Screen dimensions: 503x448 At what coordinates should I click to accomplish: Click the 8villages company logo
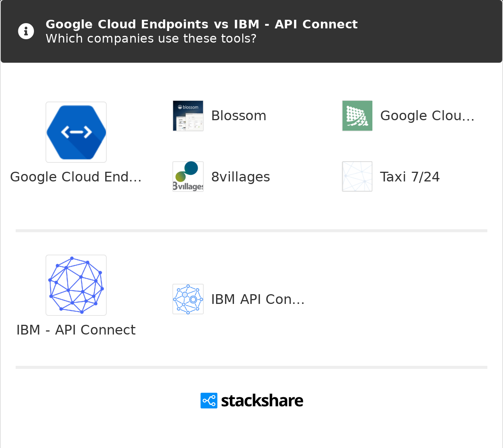(x=188, y=177)
